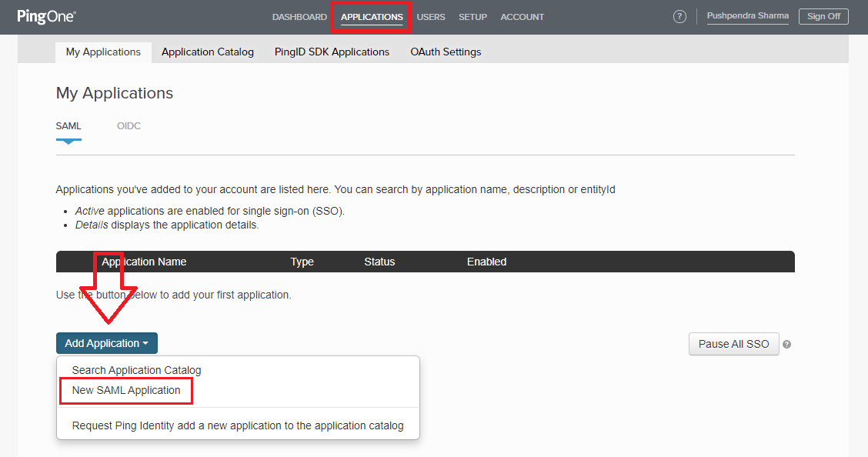
Task: Go to the USERS section
Action: [x=430, y=16]
